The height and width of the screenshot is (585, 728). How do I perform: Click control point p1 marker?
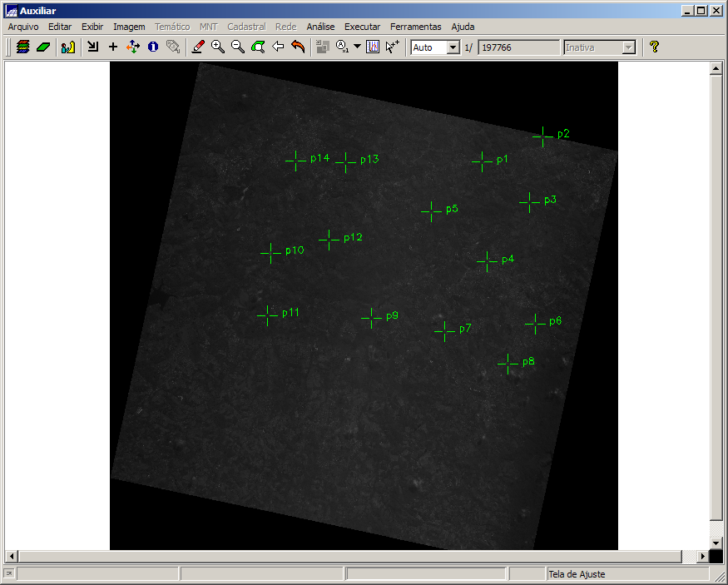click(x=482, y=161)
